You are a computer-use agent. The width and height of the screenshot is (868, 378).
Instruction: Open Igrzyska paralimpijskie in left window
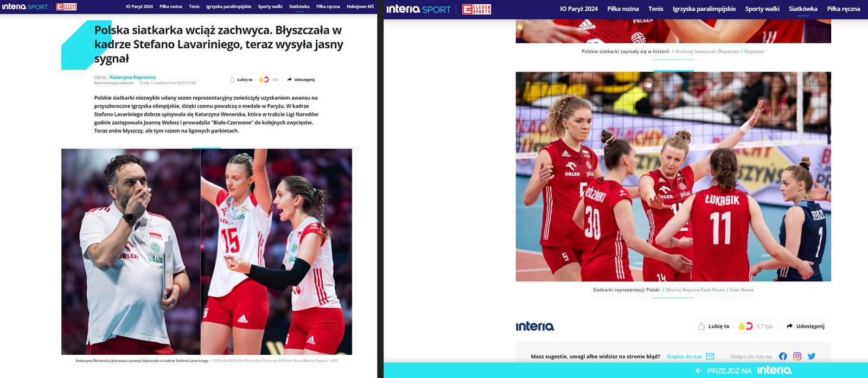coord(228,7)
